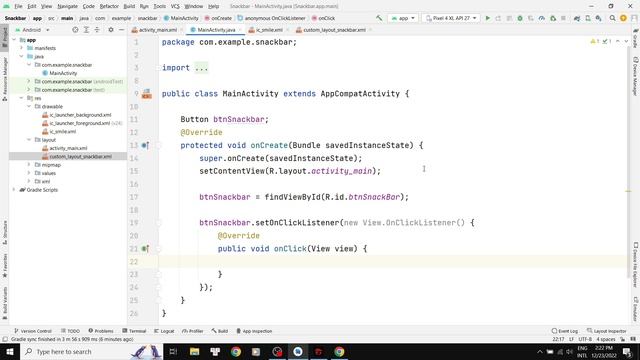Go to previous highlighted problem arrow
Image resolution: width=640 pixels, height=360 pixels.
pyautogui.click(x=618, y=41)
